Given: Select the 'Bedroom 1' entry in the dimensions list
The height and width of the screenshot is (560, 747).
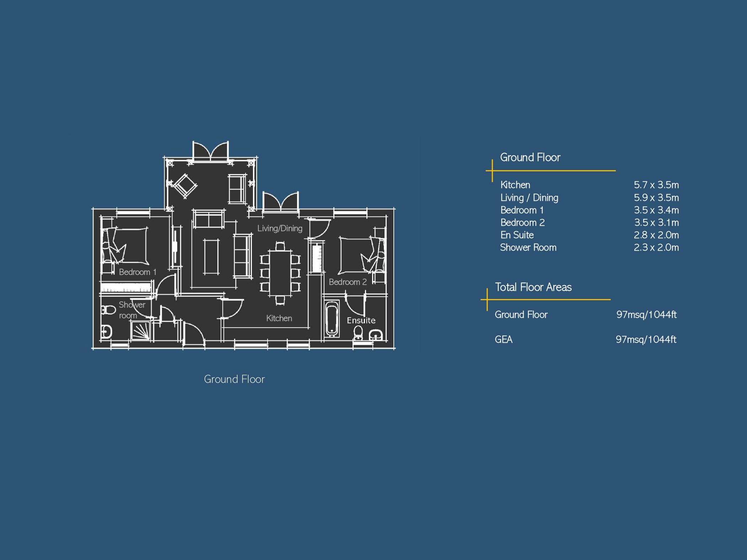Looking at the screenshot, I should pos(522,210).
